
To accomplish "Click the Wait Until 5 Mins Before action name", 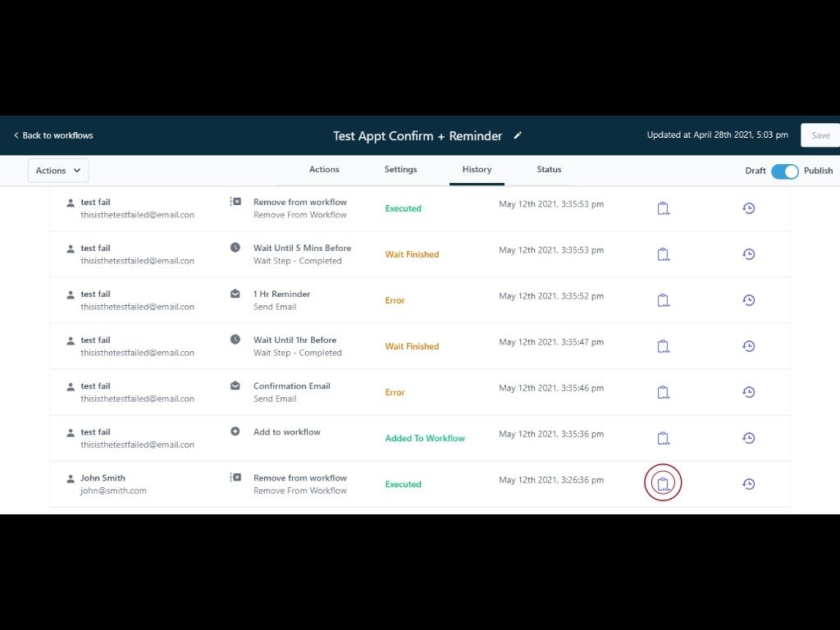I will [302, 248].
